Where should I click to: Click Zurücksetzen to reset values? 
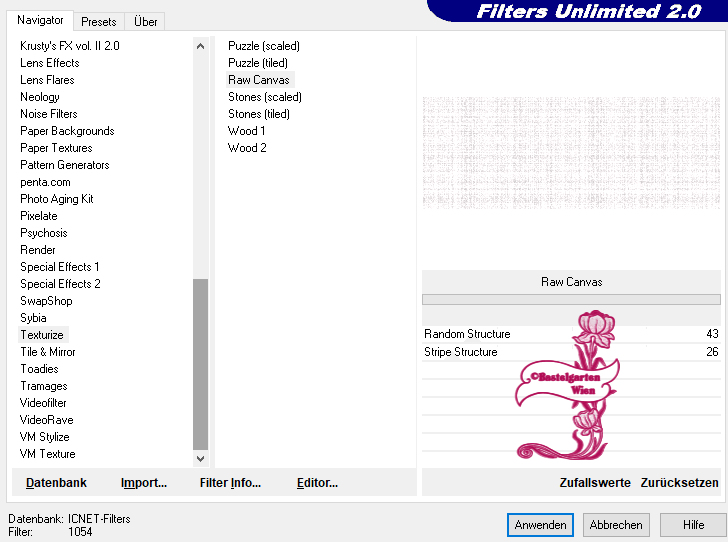pos(679,483)
